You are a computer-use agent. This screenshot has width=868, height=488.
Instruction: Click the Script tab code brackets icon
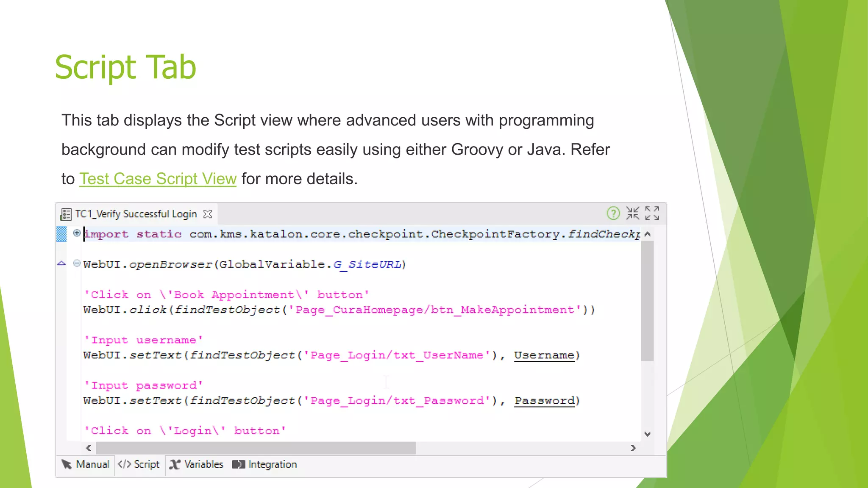click(124, 464)
